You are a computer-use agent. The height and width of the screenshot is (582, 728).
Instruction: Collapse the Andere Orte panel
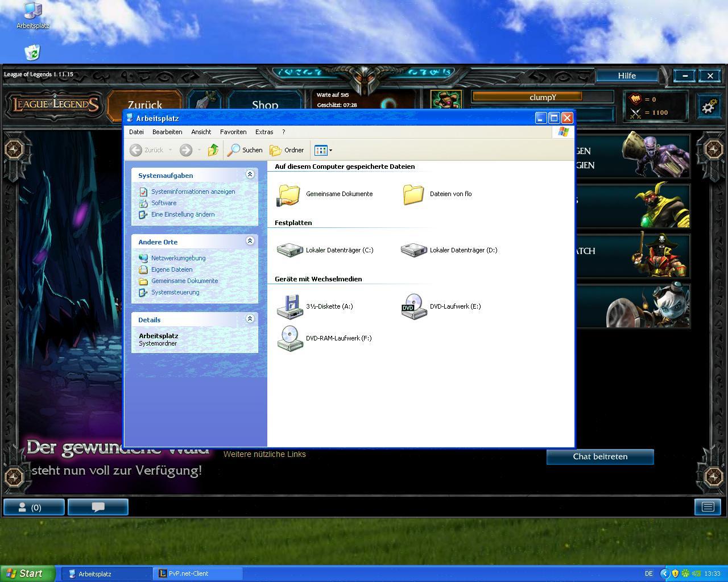coord(250,241)
